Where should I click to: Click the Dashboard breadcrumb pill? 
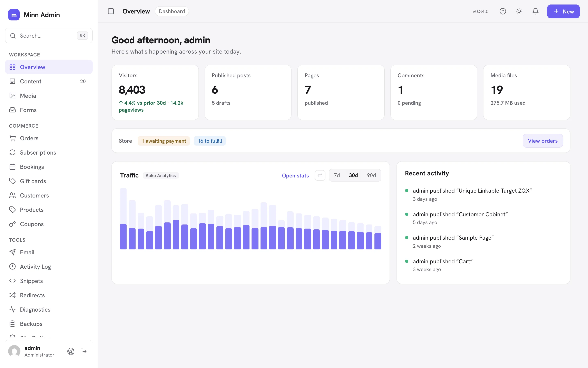pyautogui.click(x=172, y=11)
